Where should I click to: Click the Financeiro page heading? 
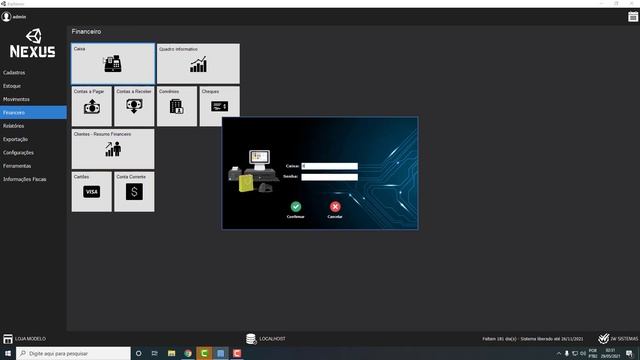coord(86,31)
